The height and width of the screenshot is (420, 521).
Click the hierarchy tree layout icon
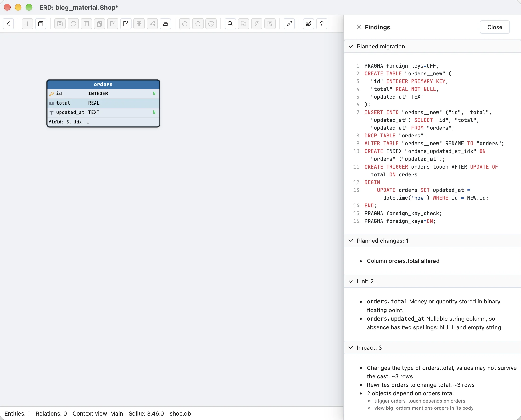pyautogui.click(x=152, y=24)
